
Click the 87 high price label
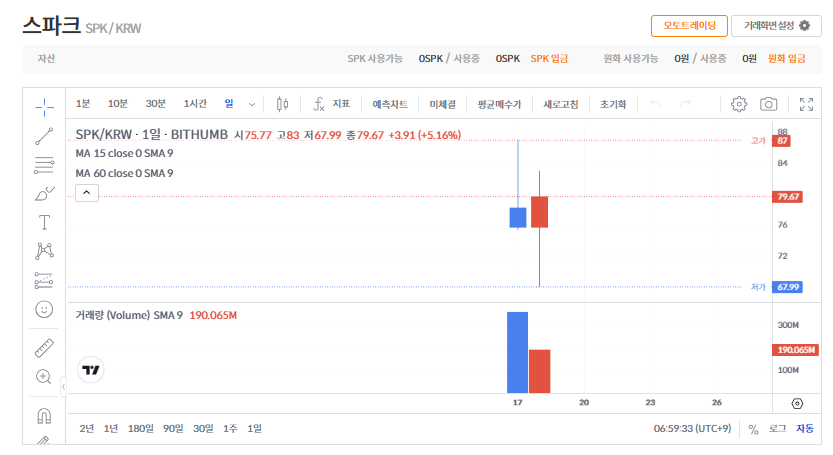point(782,141)
